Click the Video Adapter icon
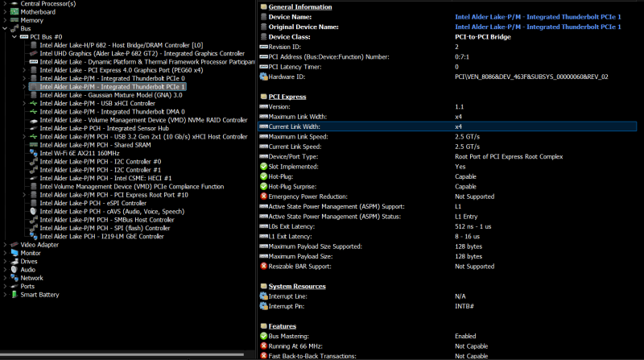 pos(14,245)
